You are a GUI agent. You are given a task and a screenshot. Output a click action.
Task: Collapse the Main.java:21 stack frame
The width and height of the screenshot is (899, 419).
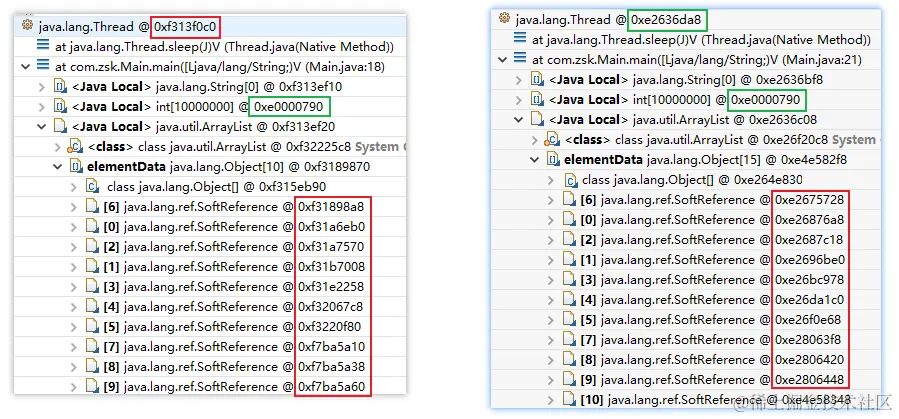click(503, 60)
